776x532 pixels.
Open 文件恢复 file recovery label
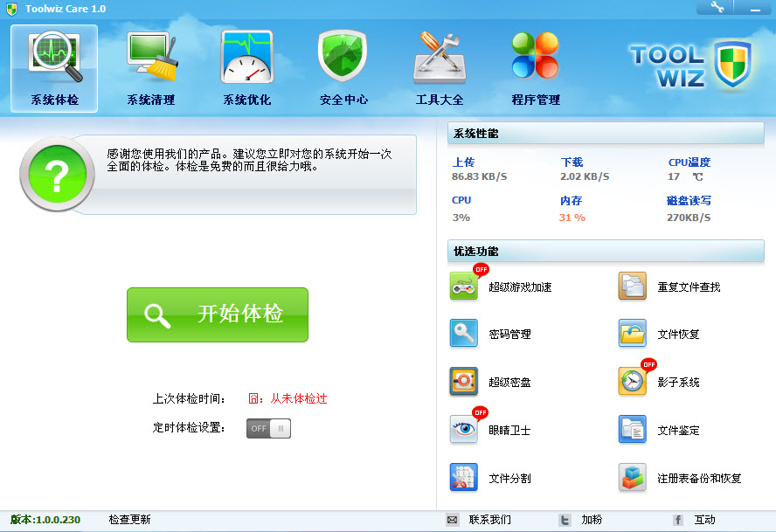click(678, 335)
